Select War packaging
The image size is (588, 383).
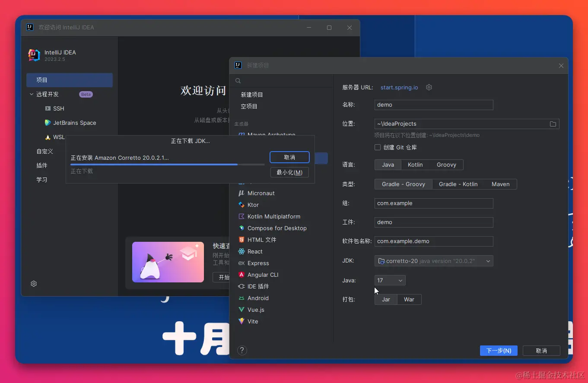409,299
